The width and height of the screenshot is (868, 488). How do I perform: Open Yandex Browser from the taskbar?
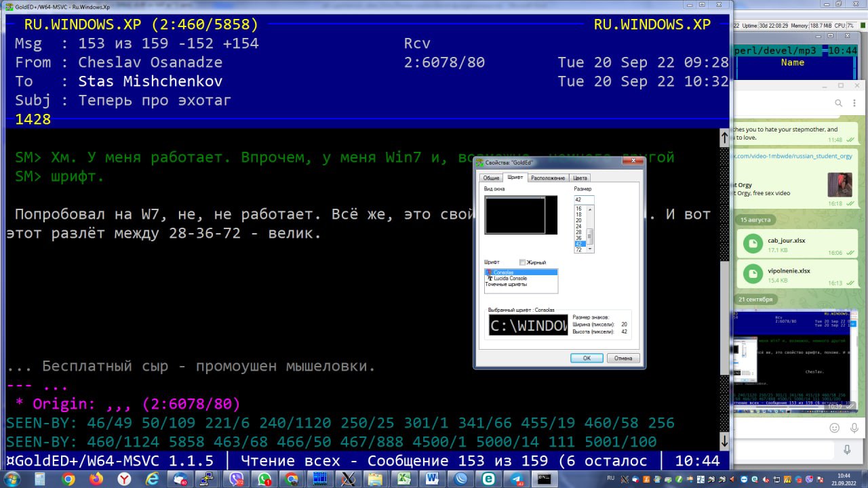125,479
